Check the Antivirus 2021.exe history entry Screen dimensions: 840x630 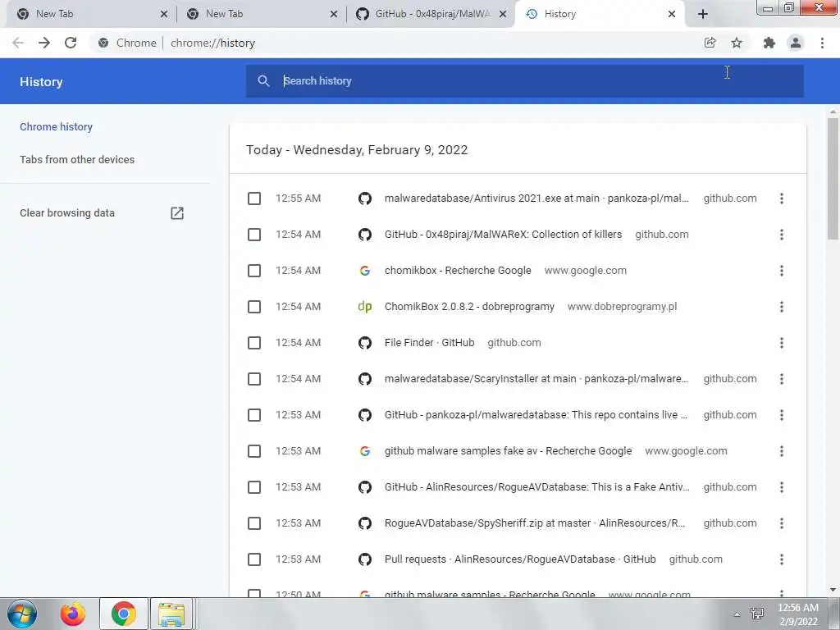(x=254, y=199)
